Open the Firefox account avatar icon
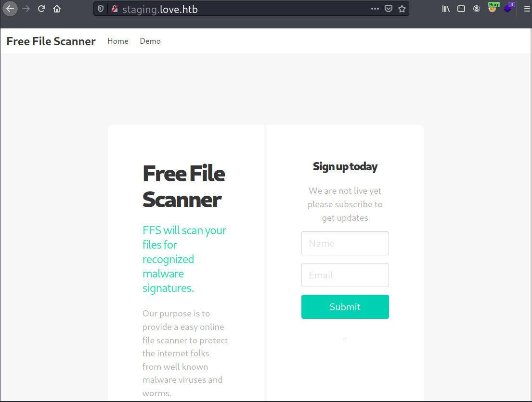Viewport: 532px width, 402px height. tap(477, 9)
